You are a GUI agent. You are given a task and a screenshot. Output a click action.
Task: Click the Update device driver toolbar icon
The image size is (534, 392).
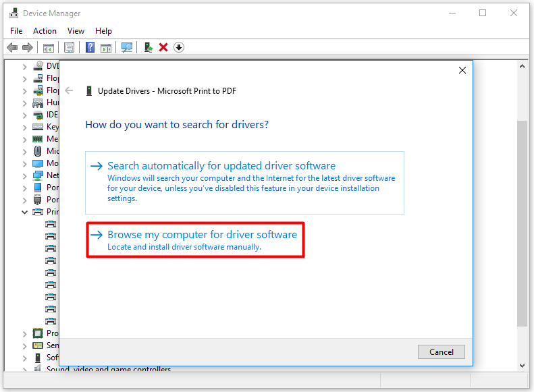(148, 47)
